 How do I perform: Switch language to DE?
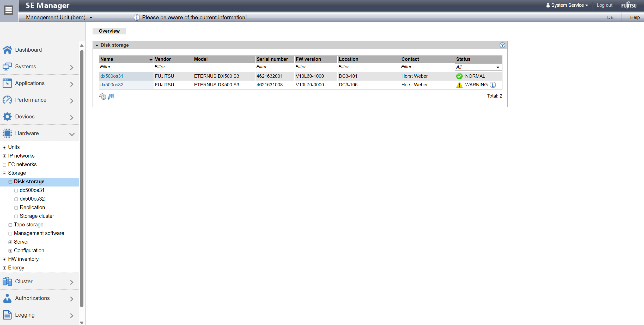coord(610,17)
